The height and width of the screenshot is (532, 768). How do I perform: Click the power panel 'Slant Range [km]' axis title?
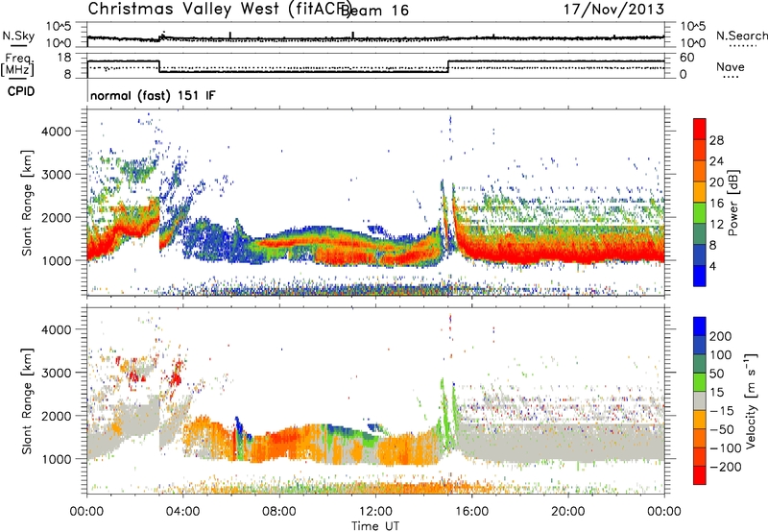pyautogui.click(x=27, y=203)
